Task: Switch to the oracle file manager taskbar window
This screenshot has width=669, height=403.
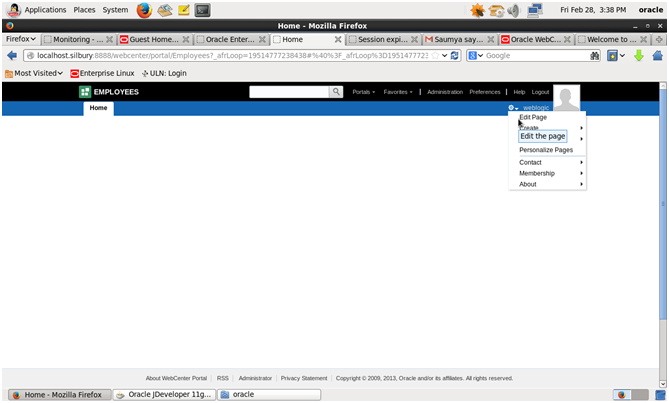Action: pos(269,394)
